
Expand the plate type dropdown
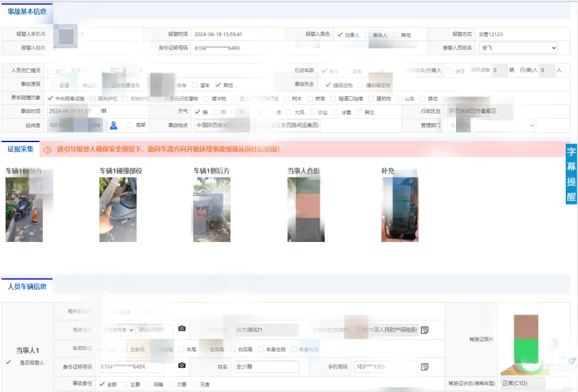(118, 330)
